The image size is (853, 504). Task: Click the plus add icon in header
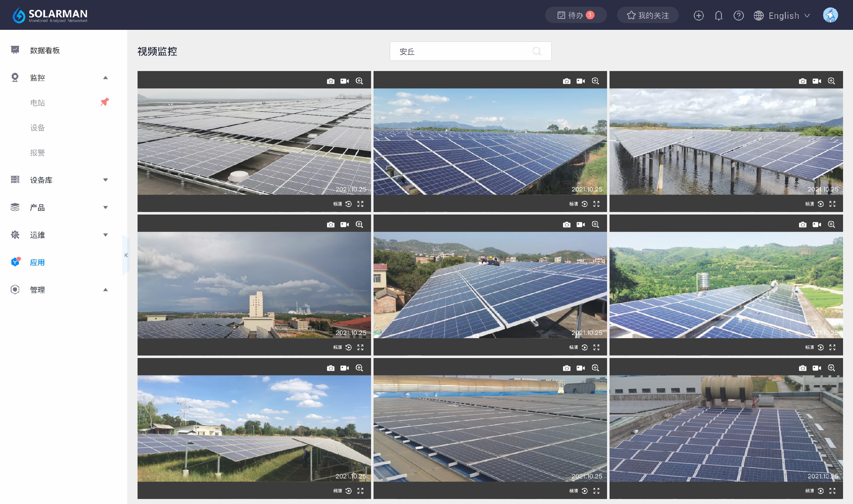tap(698, 16)
